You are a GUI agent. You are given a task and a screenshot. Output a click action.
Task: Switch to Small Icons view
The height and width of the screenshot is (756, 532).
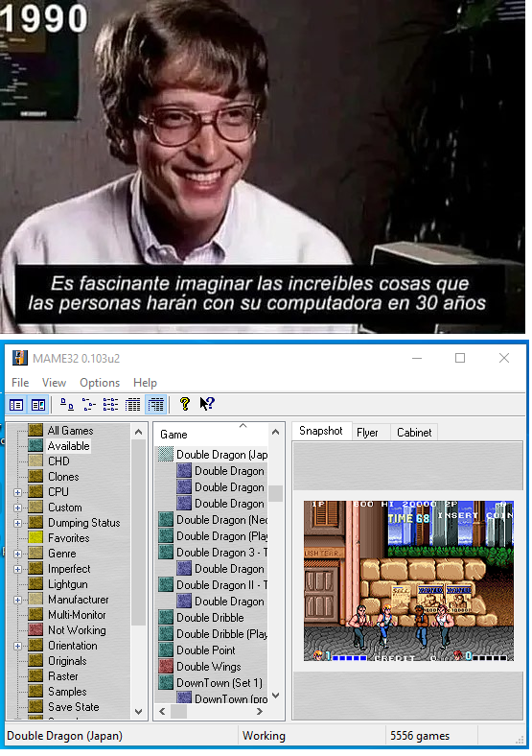(88, 405)
